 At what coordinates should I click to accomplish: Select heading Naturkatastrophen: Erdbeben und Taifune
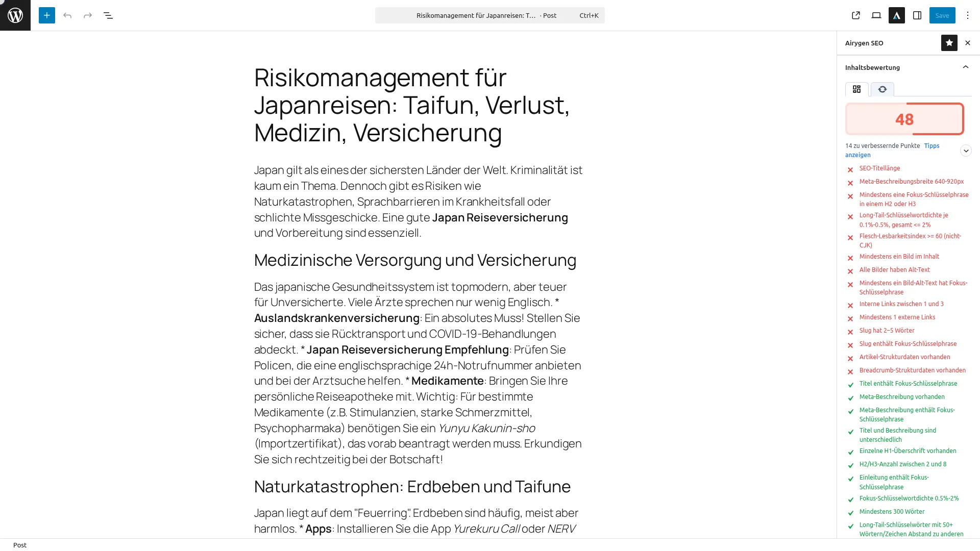point(412,487)
